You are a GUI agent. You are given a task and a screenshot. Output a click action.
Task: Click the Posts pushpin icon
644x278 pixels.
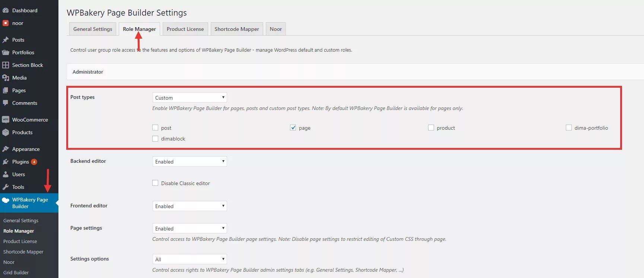6,40
